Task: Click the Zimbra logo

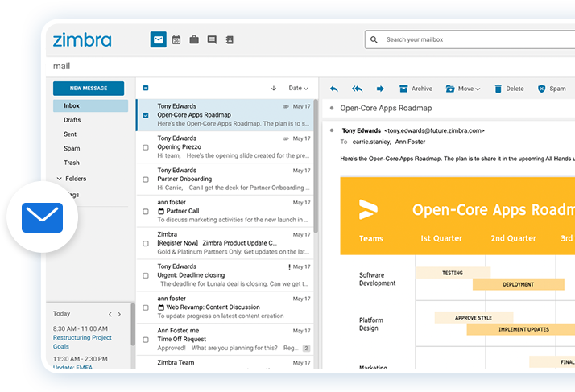Action: coord(82,39)
